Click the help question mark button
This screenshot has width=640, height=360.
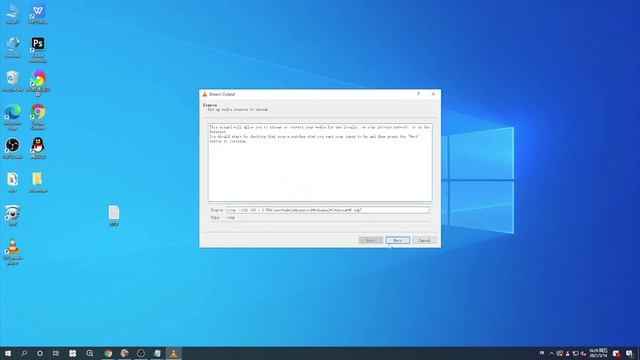418,94
